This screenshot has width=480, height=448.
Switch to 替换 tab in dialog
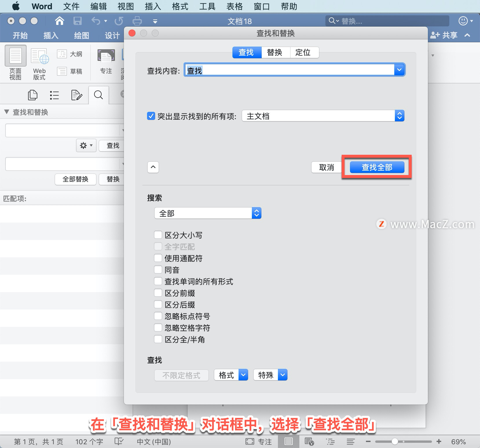pyautogui.click(x=275, y=52)
